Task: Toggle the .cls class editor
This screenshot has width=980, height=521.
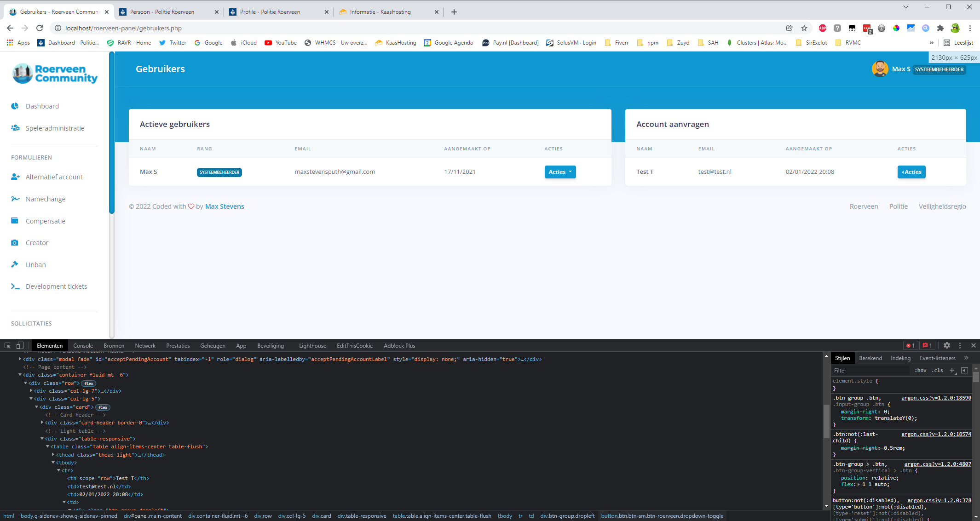Action: pyautogui.click(x=937, y=371)
